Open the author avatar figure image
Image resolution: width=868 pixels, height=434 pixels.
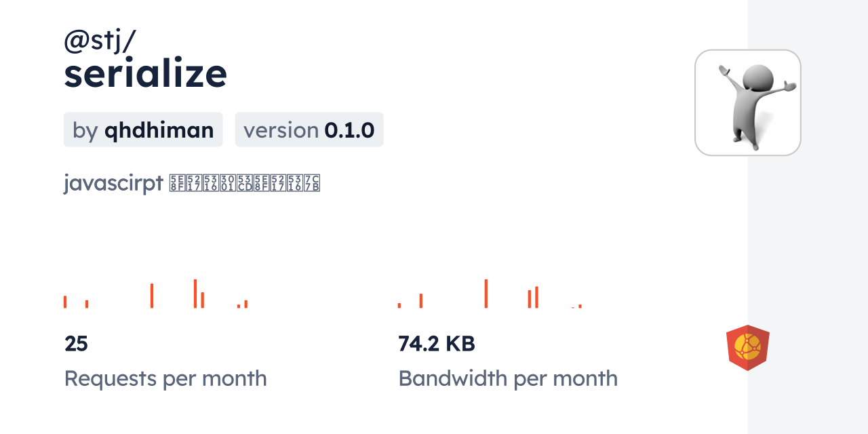click(747, 102)
